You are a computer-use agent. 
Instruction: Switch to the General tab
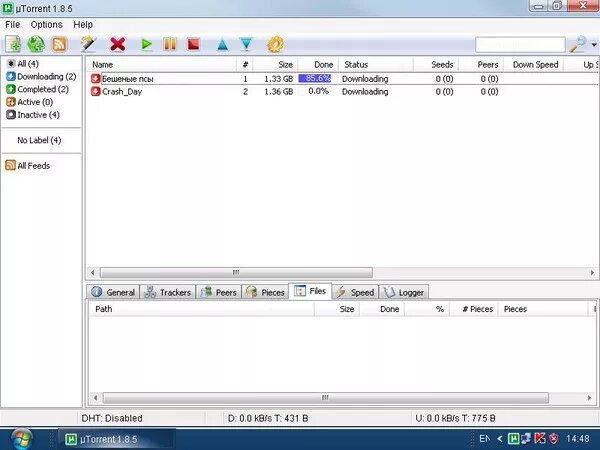[113, 292]
